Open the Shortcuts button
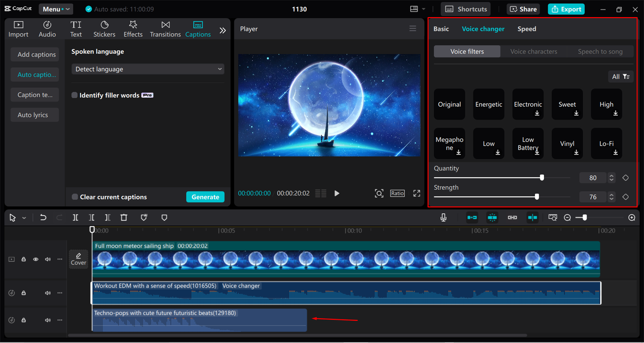The height and width of the screenshot is (343, 644). coord(466,9)
